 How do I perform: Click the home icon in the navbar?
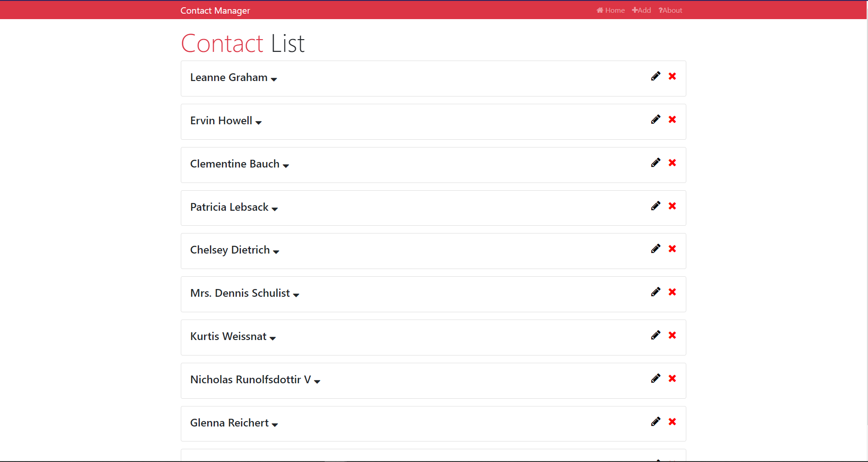click(x=599, y=10)
